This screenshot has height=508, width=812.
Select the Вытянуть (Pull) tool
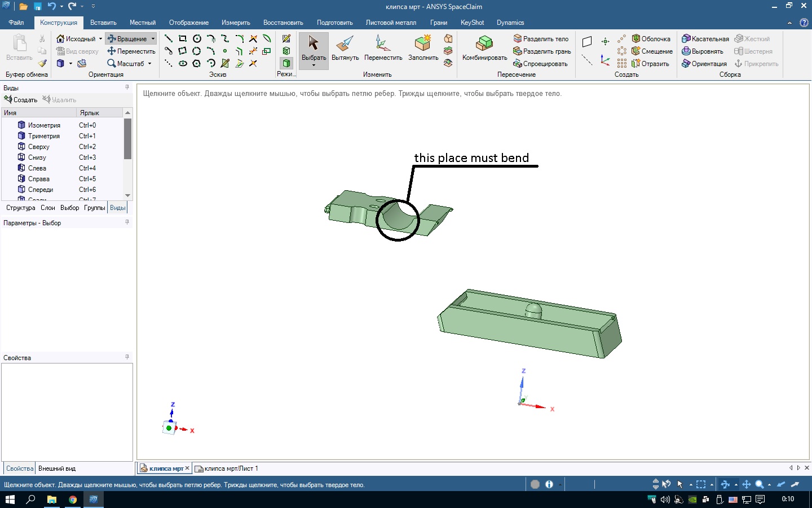(x=345, y=49)
